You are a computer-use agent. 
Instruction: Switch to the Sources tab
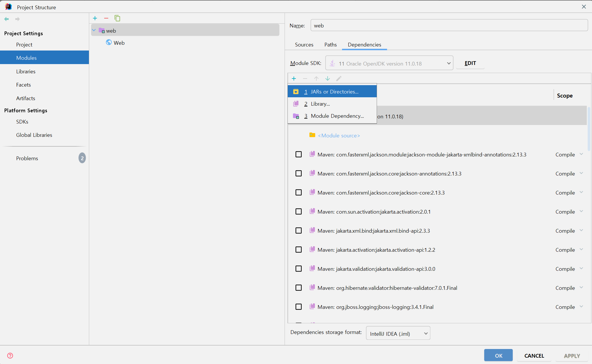pos(304,44)
